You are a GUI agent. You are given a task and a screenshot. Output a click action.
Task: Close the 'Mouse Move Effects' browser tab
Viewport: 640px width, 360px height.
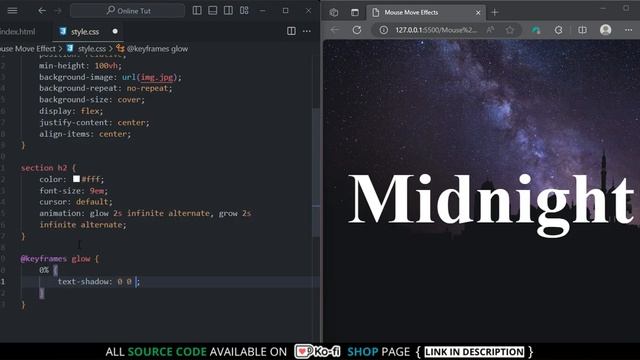478,13
